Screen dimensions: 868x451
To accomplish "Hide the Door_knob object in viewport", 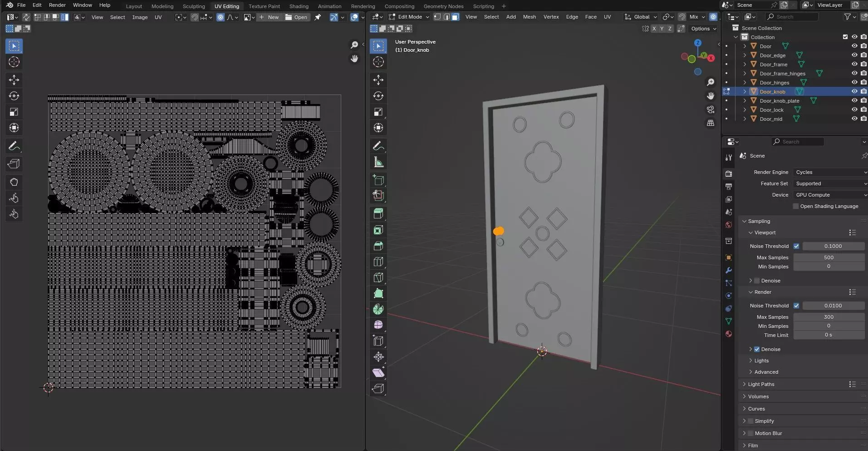I will click(x=854, y=92).
